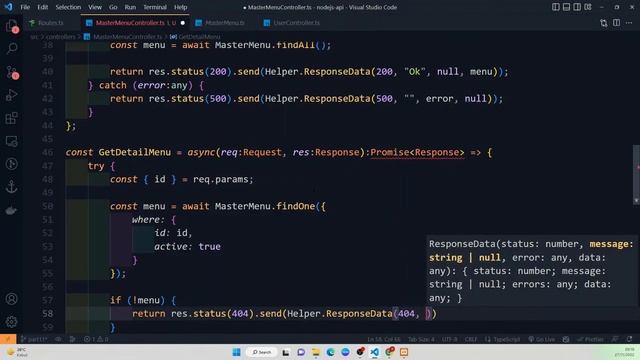640x360 pixels.
Task: Click the controllers breadcrumb segment
Action: [60, 37]
